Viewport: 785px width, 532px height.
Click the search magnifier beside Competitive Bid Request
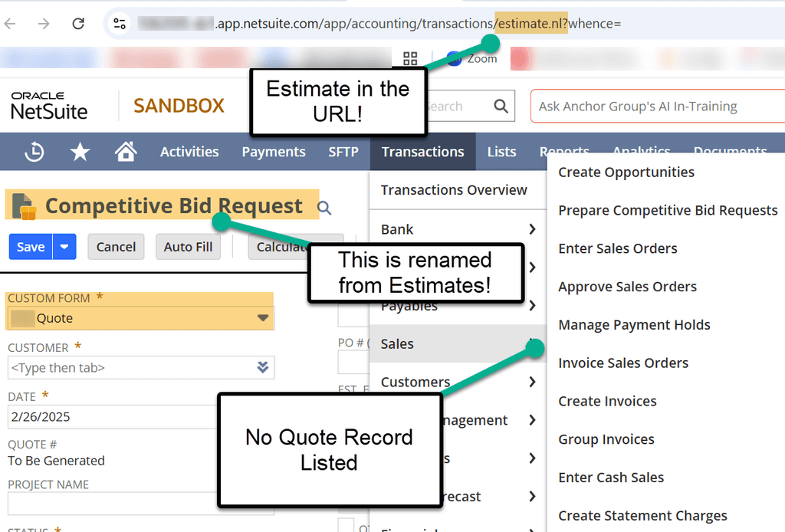pyautogui.click(x=324, y=208)
